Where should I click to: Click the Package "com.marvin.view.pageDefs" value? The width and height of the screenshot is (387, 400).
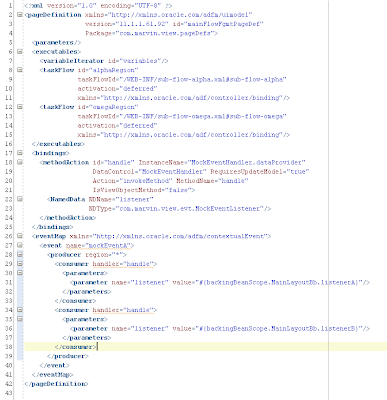point(166,33)
